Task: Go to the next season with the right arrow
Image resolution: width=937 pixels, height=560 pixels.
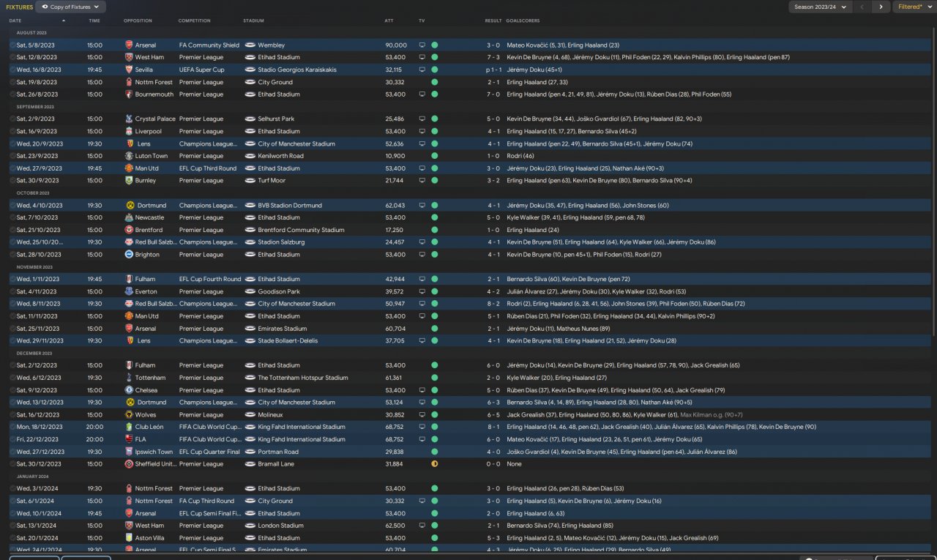Action: coord(881,7)
